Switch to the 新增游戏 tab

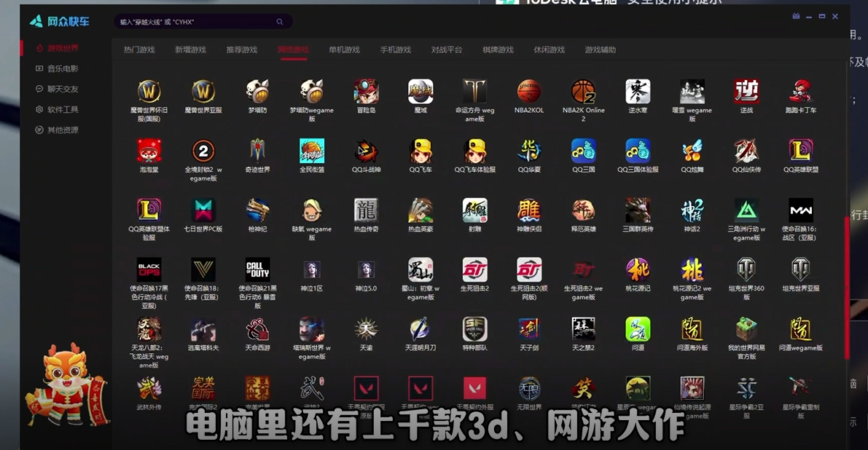click(190, 50)
